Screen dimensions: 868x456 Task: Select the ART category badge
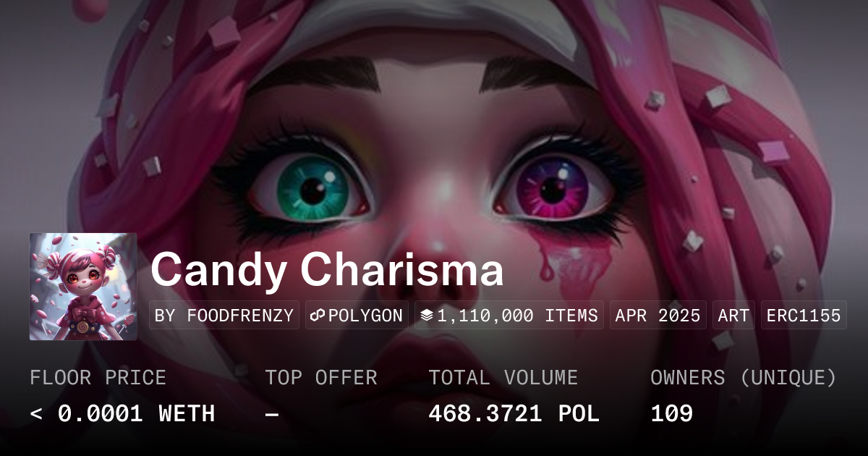click(733, 316)
